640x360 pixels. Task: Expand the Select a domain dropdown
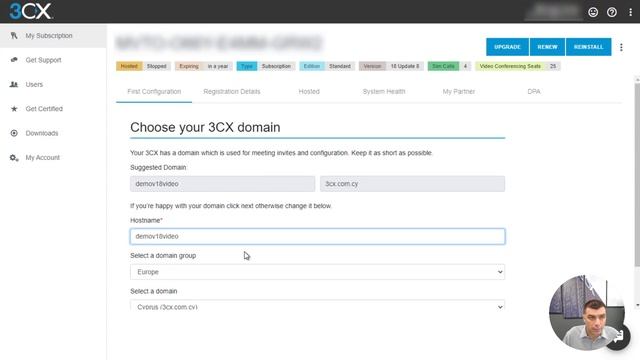[317, 305]
